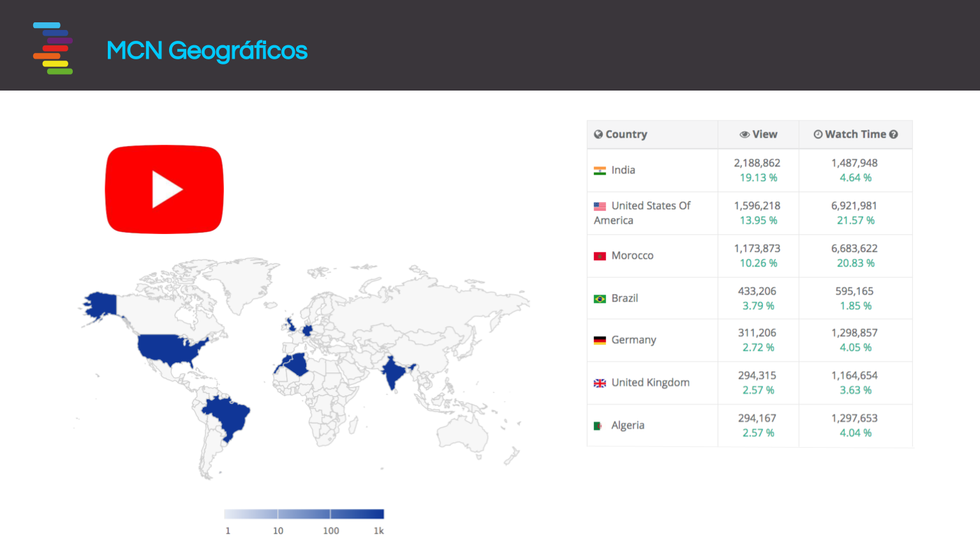The height and width of the screenshot is (551, 980).
Task: Click the United States flag icon
Action: pos(600,207)
